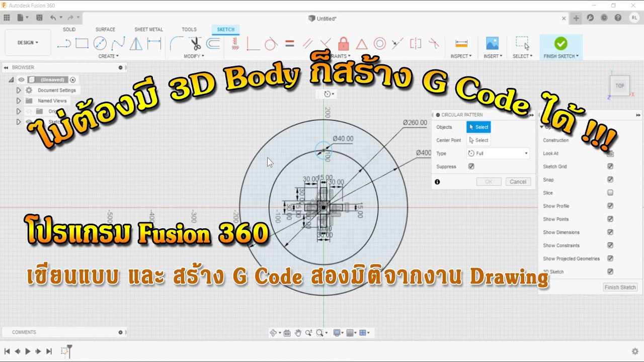This screenshot has width=644, height=362.
Task: Click the Measure ruler icon
Action: 461,44
